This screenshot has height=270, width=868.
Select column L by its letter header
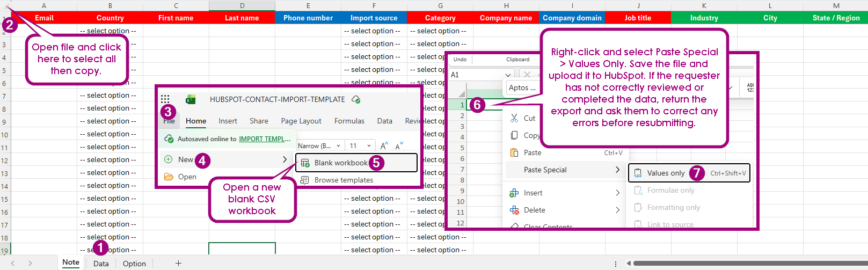tap(770, 5)
